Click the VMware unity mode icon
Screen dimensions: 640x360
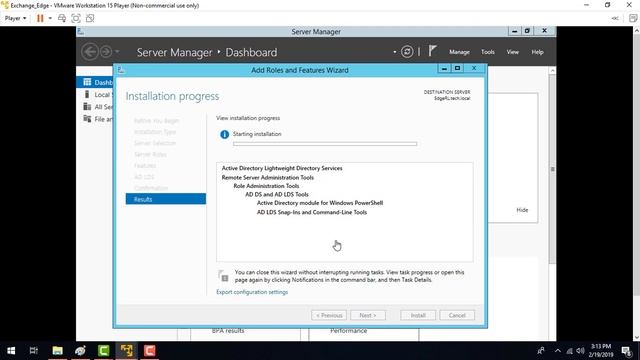pyautogui.click(x=90, y=18)
